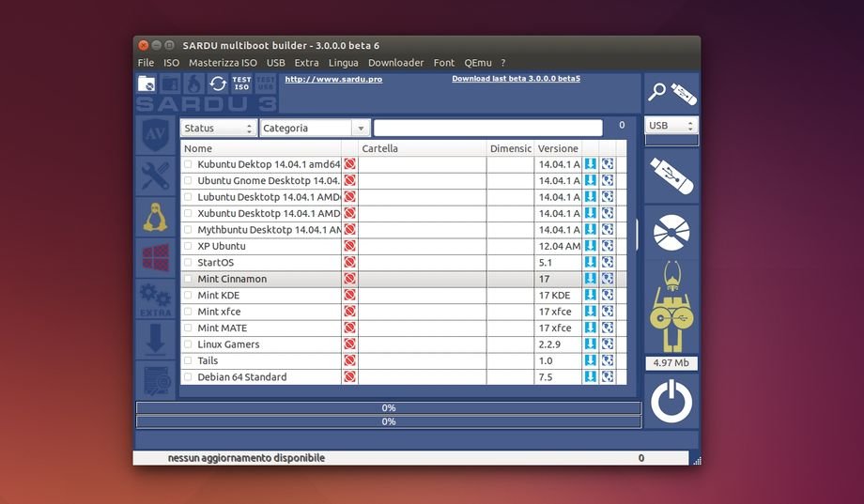This screenshot has width=864, height=504.
Task: Click the burn ISO disc icon
Action: 671,230
